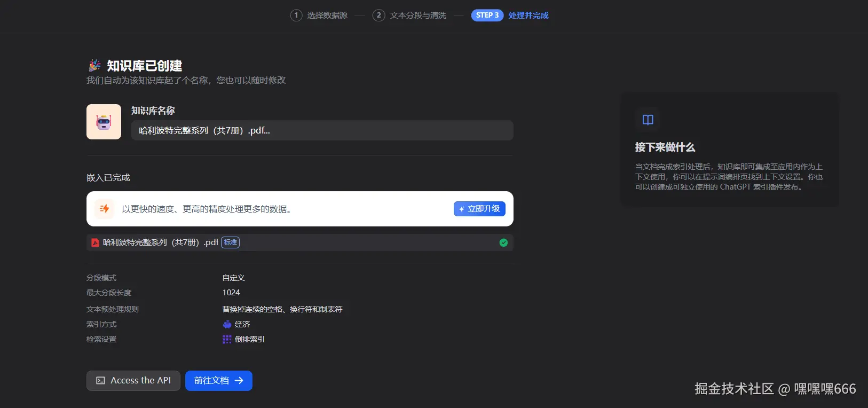The height and width of the screenshot is (408, 868).
Task: Click the book icon in the side panel
Action: coord(648,120)
